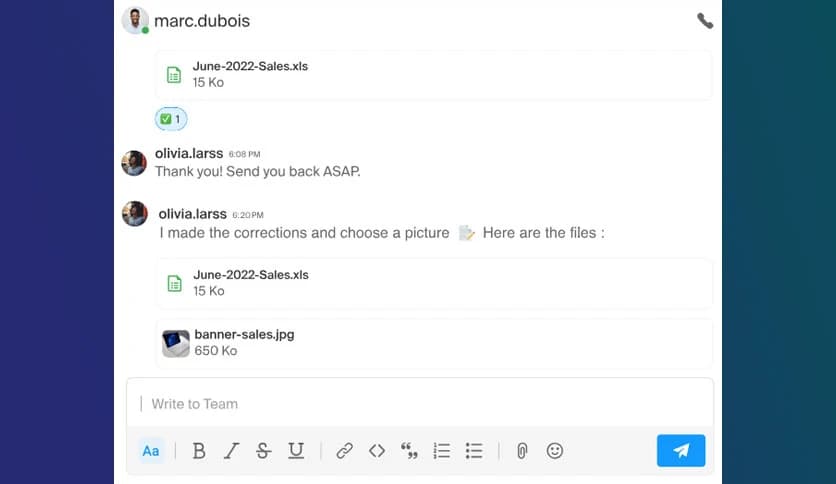Open marc.dubois profile avatar in the header

pos(135,20)
